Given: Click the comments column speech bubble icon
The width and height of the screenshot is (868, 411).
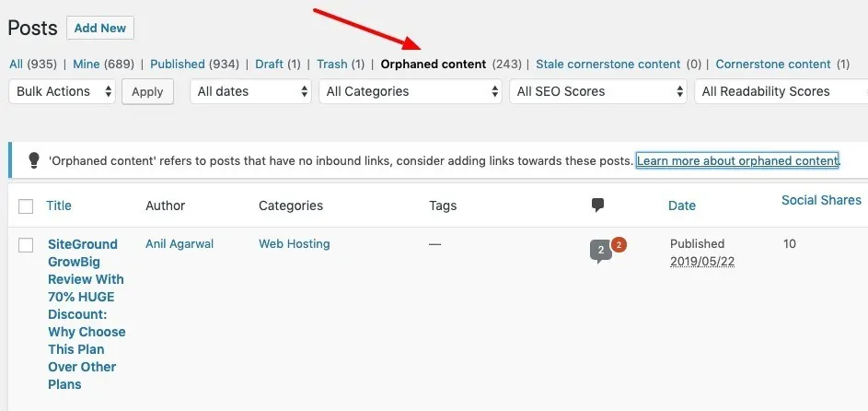Looking at the screenshot, I should [x=597, y=205].
